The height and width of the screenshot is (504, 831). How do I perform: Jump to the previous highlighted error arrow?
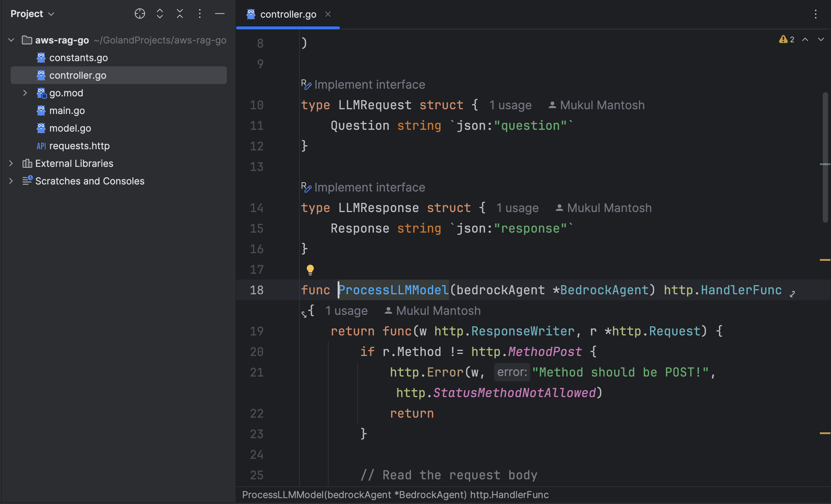[x=805, y=39]
